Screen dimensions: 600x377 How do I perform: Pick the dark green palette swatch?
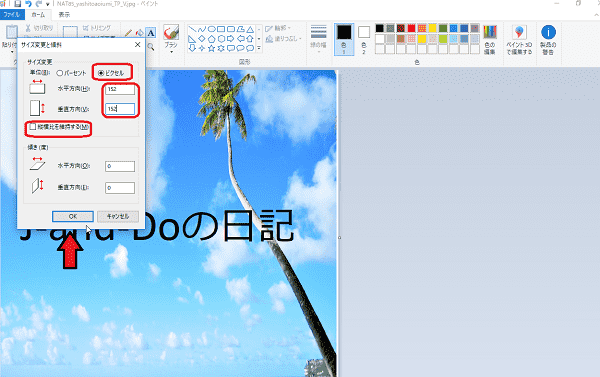tap(443, 28)
